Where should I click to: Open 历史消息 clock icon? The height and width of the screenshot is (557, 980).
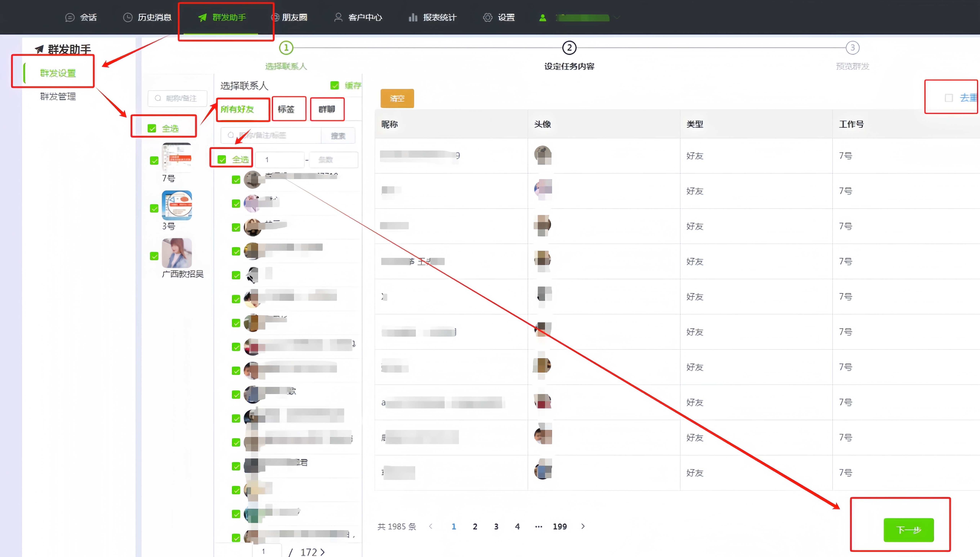(127, 18)
